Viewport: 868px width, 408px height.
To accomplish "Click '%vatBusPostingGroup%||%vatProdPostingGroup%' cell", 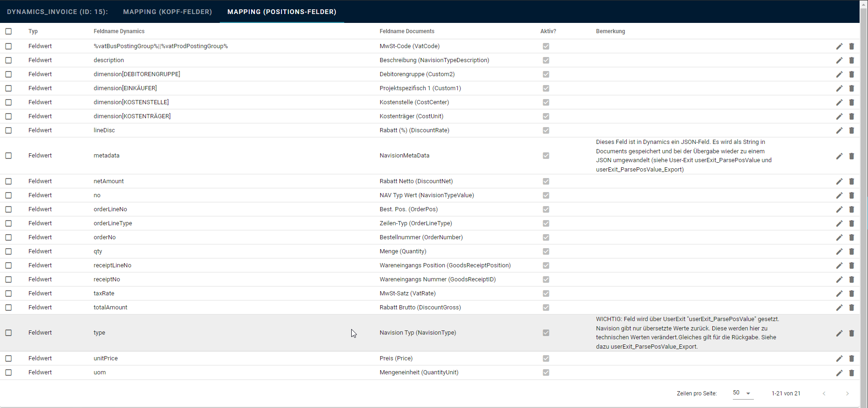I will click(161, 46).
